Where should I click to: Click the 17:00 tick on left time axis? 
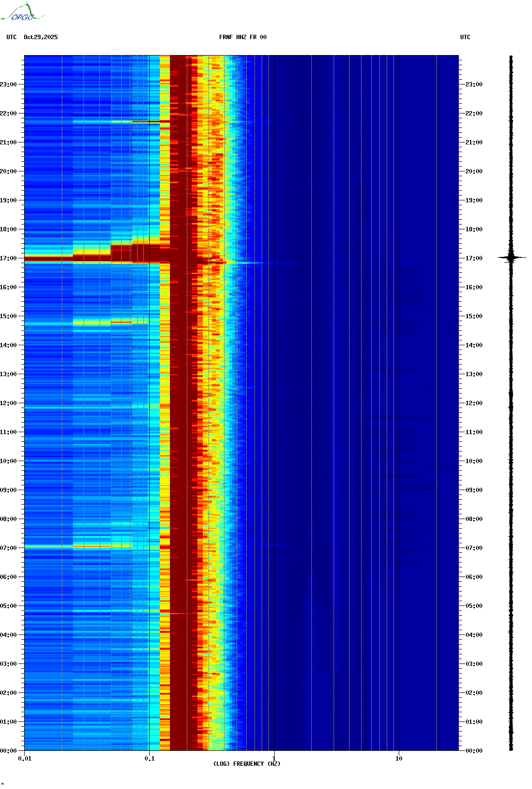(9, 258)
